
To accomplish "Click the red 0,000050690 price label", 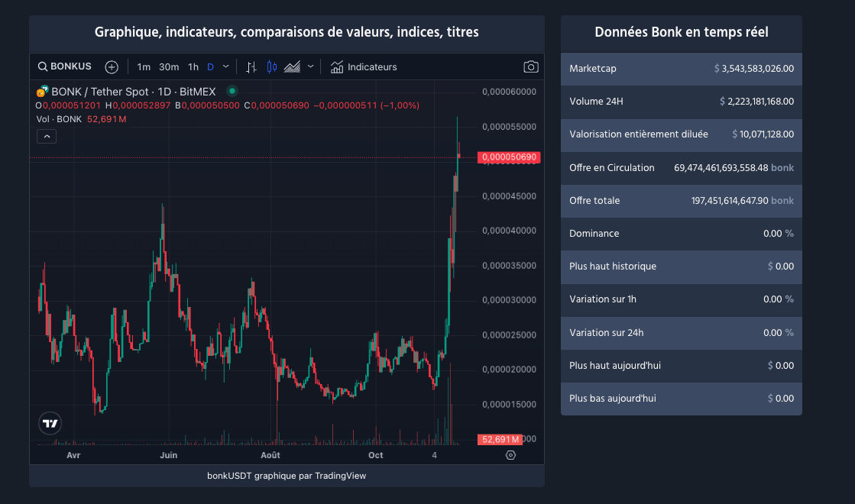I will (x=509, y=157).
